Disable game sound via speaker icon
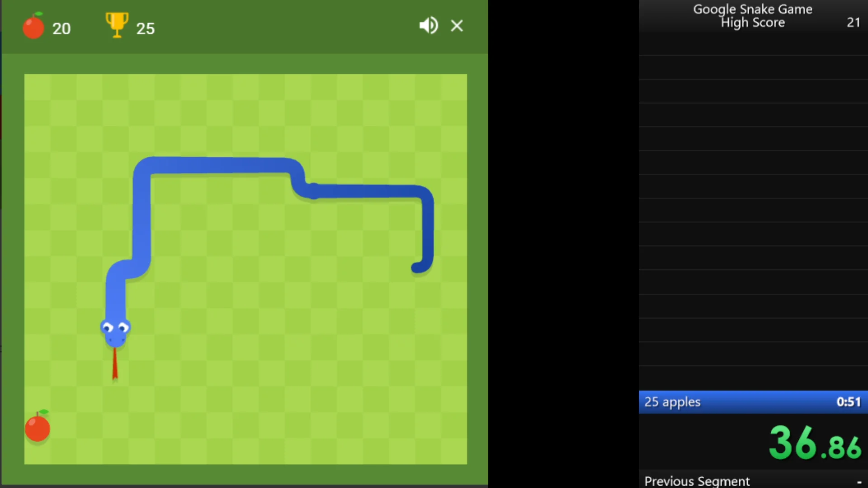Screen dimensions: 868x488 (427, 26)
